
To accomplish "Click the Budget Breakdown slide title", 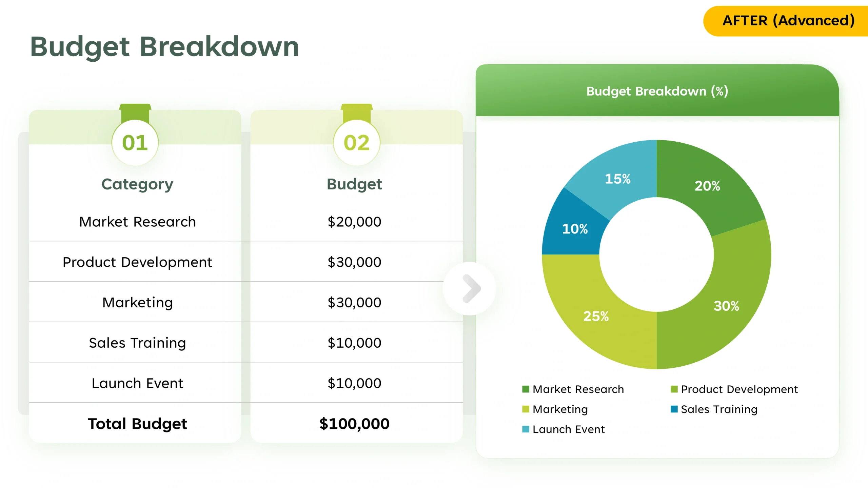I will point(164,46).
